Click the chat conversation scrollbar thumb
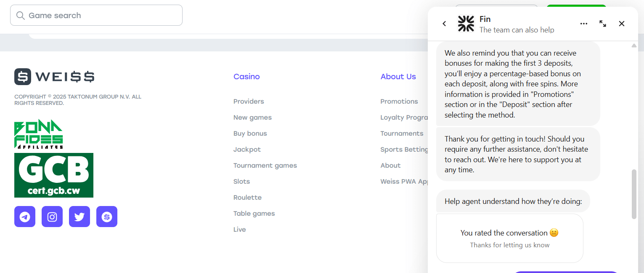644x273 pixels. [x=634, y=194]
